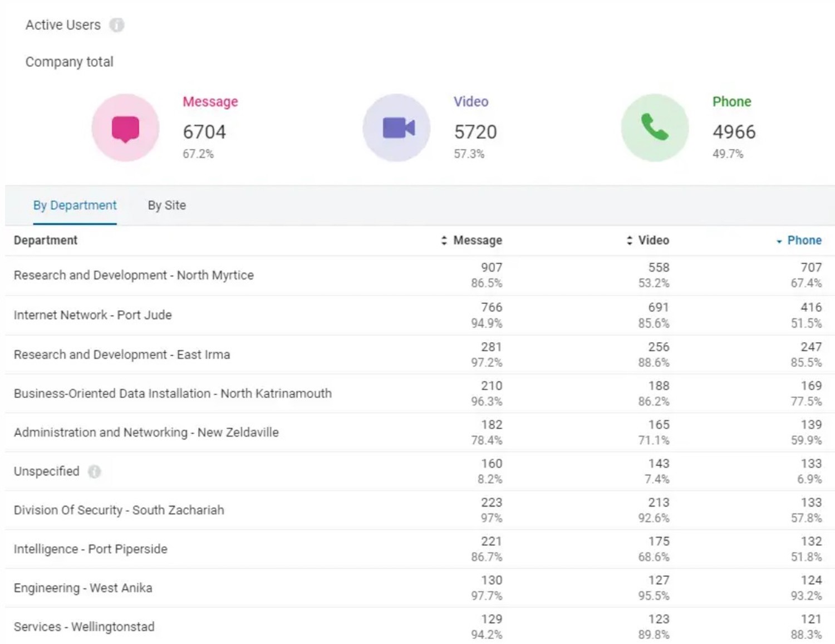Screen dimensions: 835x644
Task: Click the 49.7% Phone percentage
Action: (728, 154)
